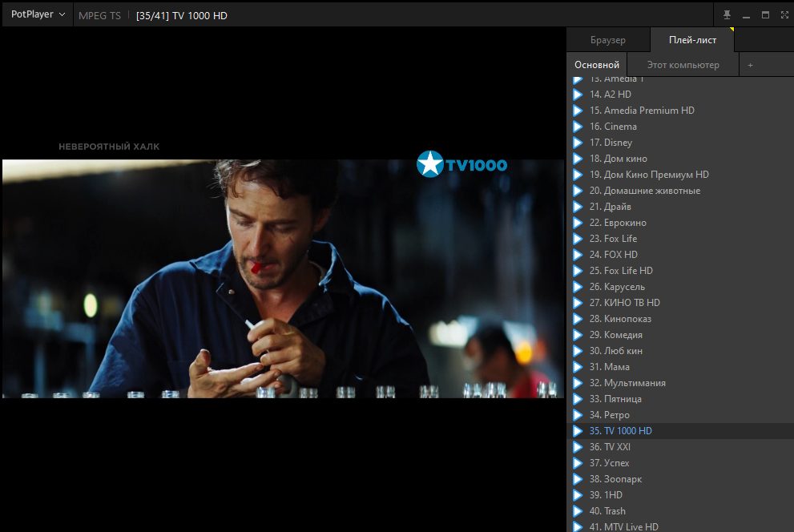Image resolution: width=794 pixels, height=532 pixels.
Task: Click the [35/41] TV 1000 HD title
Action: (x=182, y=16)
